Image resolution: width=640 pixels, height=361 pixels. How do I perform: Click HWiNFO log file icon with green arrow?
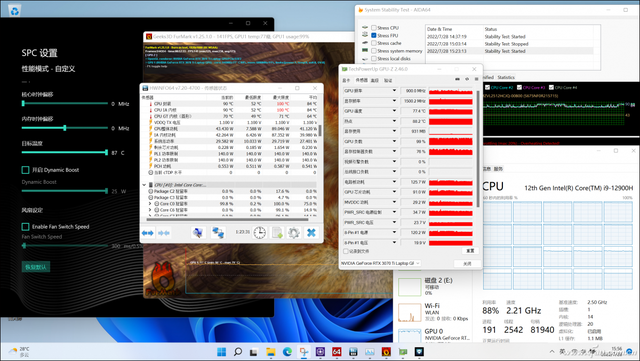tap(277, 233)
